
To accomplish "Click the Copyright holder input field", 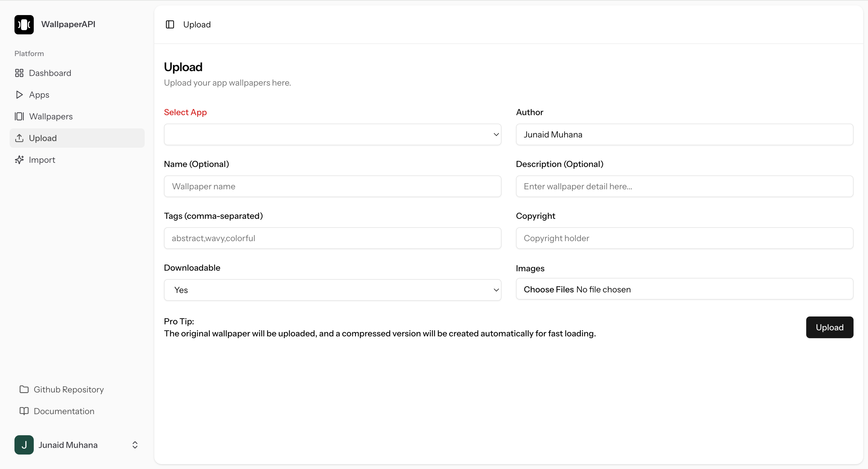I will (684, 238).
